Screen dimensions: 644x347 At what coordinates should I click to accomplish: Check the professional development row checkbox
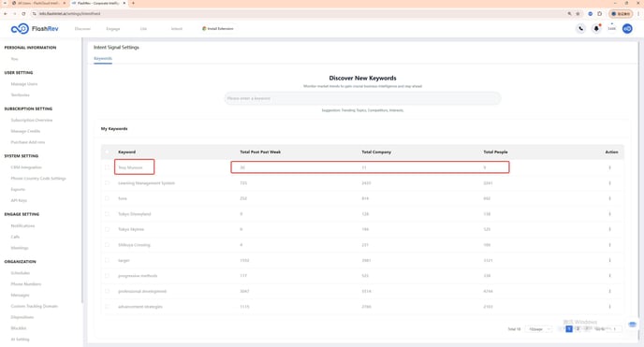coord(108,291)
